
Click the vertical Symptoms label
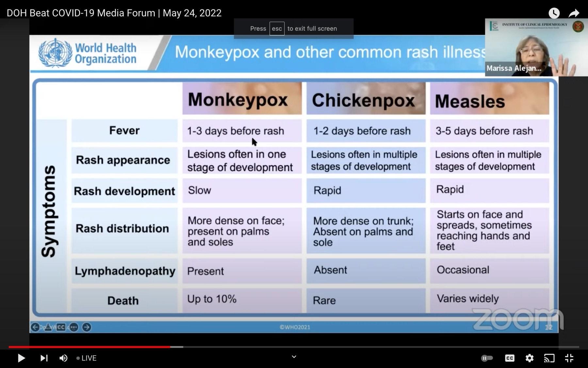pyautogui.click(x=49, y=211)
